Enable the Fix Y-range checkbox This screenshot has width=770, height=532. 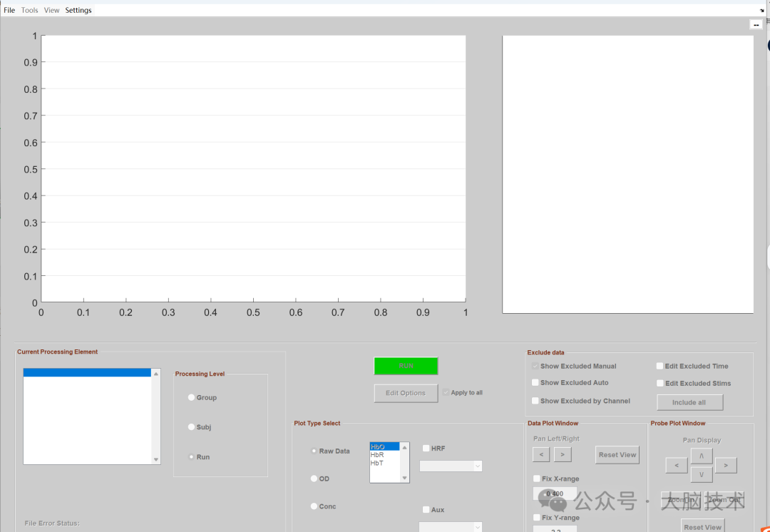click(537, 517)
